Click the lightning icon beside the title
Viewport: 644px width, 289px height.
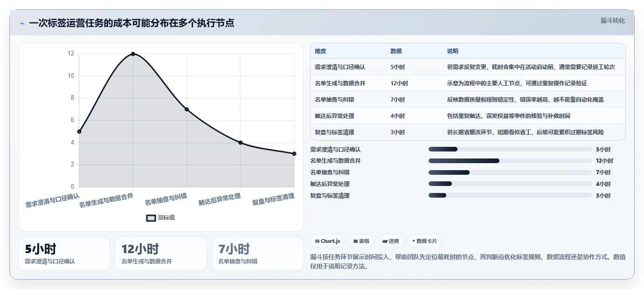(x=22, y=23)
